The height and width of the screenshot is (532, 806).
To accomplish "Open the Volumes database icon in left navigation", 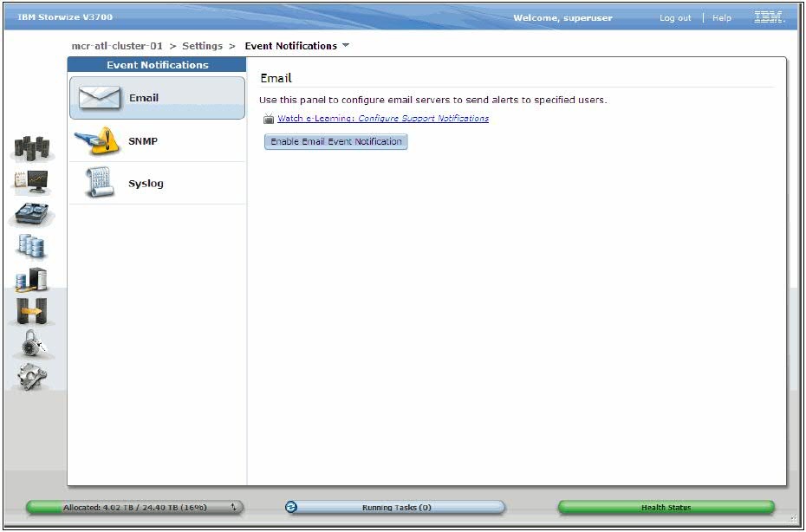I will click(x=31, y=246).
